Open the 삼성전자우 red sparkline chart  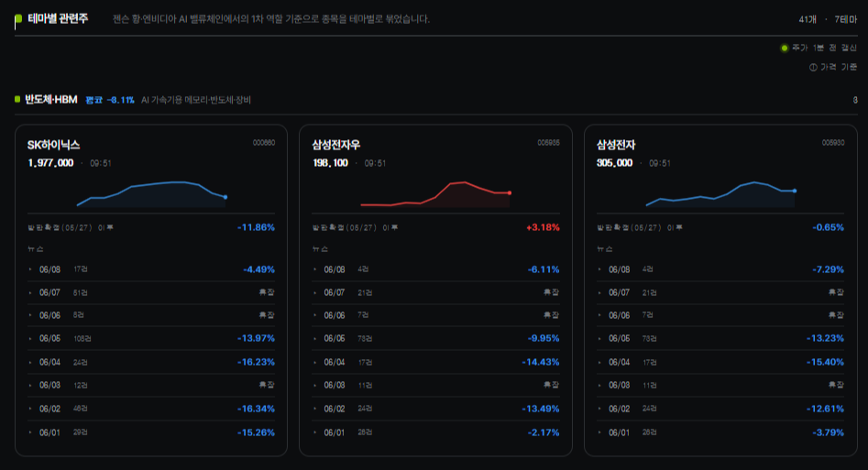tap(435, 193)
